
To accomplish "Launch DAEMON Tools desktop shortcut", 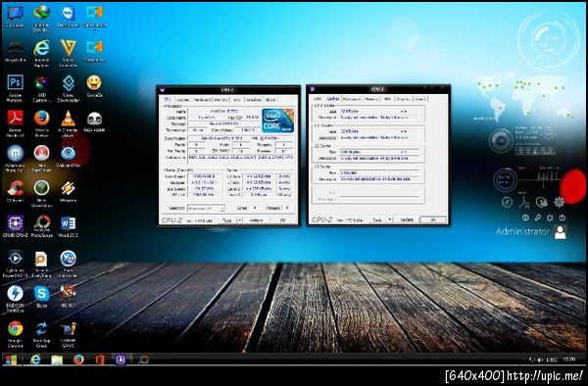I will [x=15, y=298].
